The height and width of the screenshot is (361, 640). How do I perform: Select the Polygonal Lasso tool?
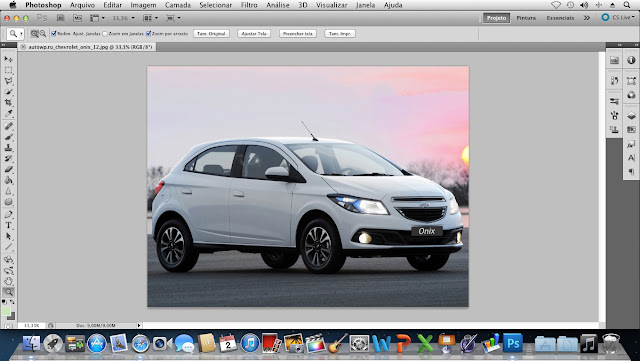pyautogui.click(x=8, y=81)
